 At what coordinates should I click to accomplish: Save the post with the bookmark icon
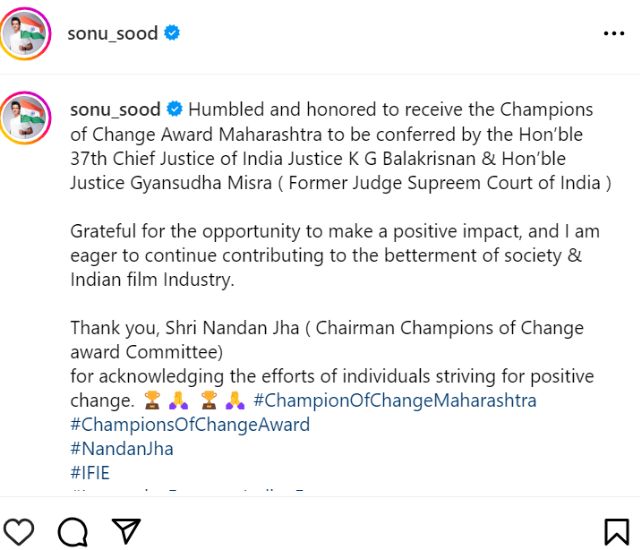[616, 530]
